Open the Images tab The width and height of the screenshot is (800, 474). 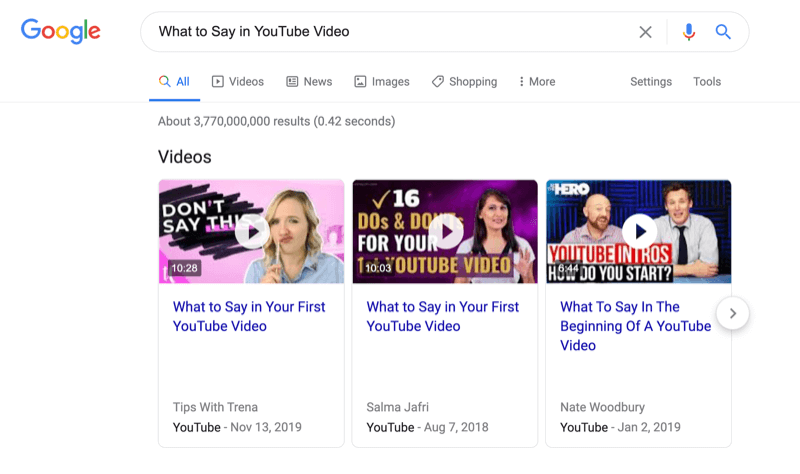pos(382,82)
